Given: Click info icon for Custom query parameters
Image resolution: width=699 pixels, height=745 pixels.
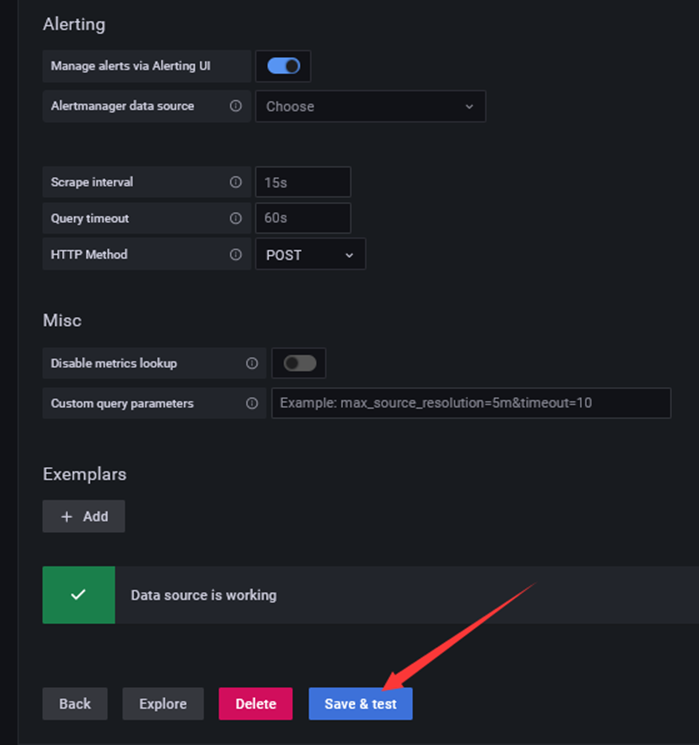Looking at the screenshot, I should (252, 403).
